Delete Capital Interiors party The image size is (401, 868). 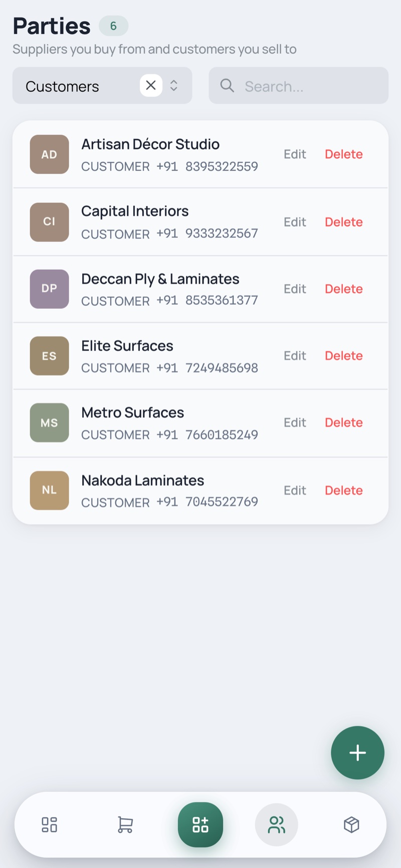pos(344,222)
